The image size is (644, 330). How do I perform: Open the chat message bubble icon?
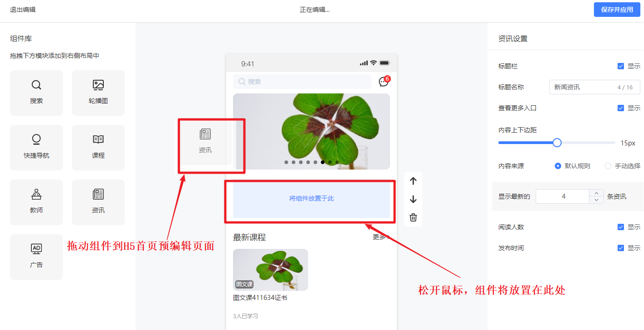coord(384,82)
